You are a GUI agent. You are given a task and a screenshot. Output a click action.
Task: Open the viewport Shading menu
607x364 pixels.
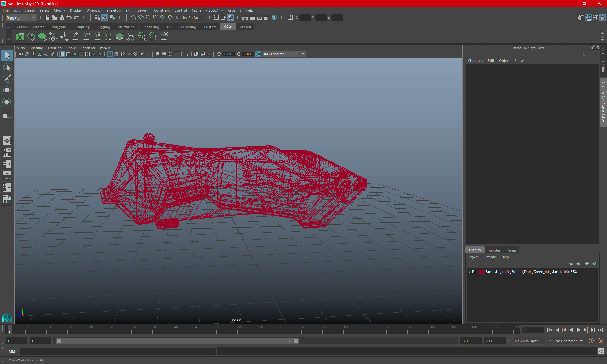(36, 48)
